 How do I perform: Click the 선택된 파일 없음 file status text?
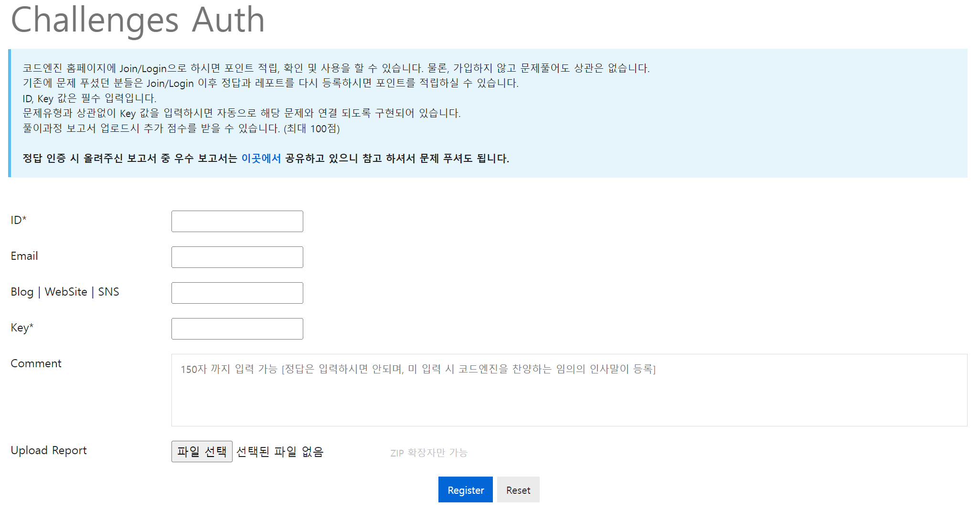[x=280, y=451]
